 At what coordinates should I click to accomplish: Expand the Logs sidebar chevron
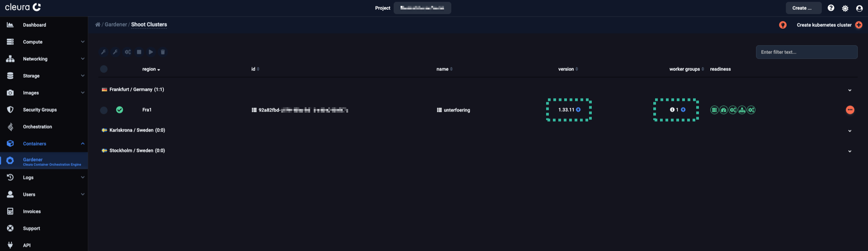point(82,177)
